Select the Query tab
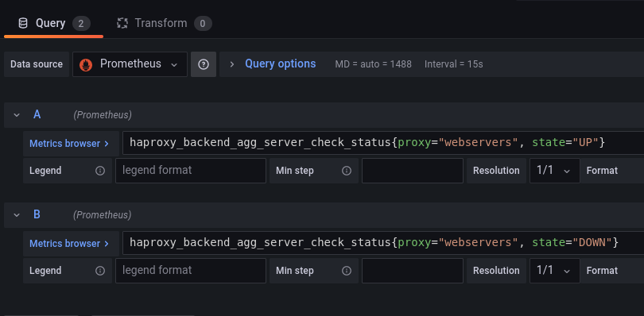Screen dimensions: 644x316 (54, 23)
